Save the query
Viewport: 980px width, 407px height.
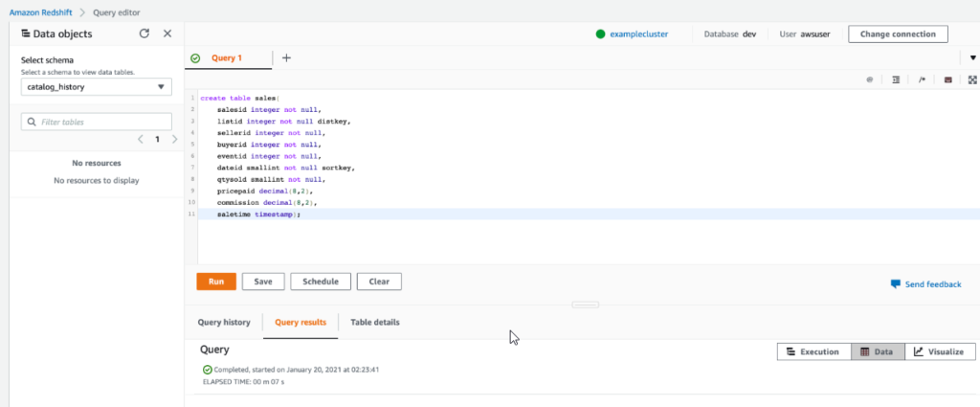[x=263, y=282]
